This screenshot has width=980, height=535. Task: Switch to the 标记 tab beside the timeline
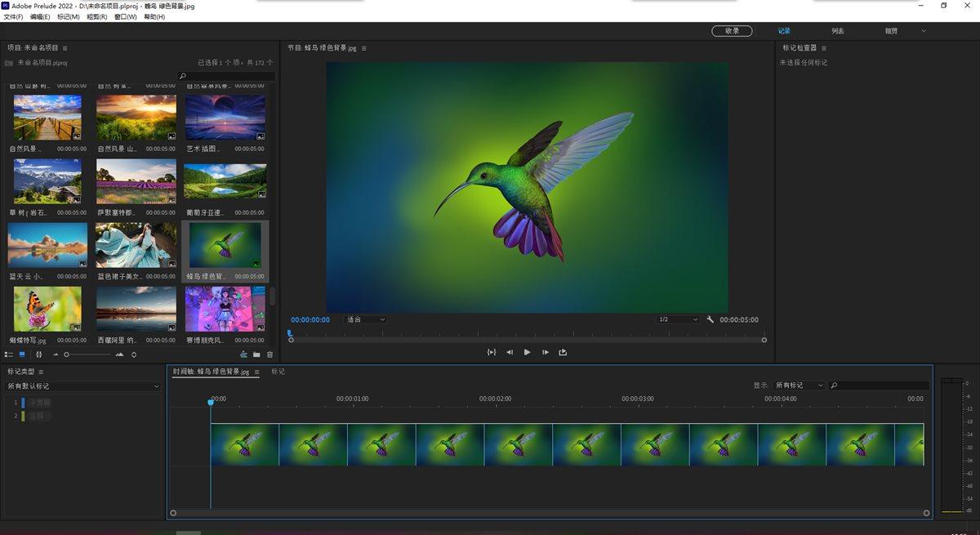coord(278,372)
